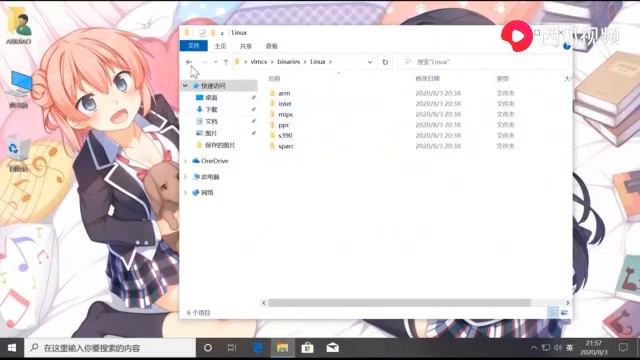
Task: Click the horizontal scrollbar thumb
Action: click(x=399, y=303)
